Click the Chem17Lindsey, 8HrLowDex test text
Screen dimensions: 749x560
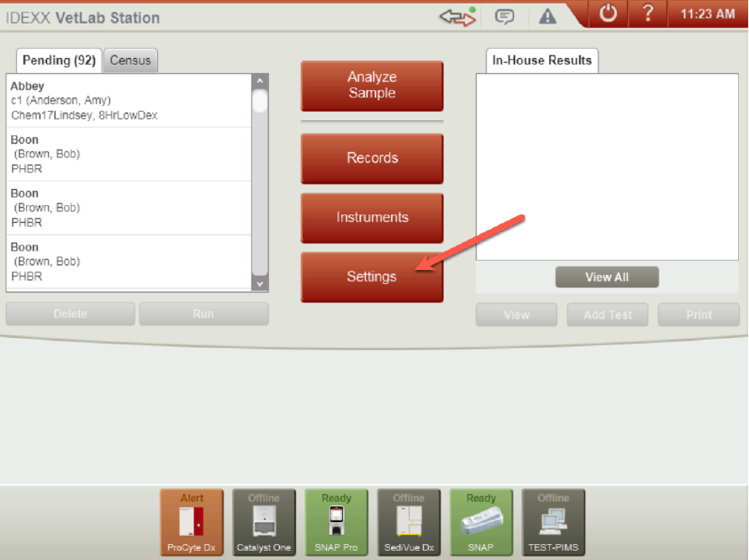tap(85, 116)
